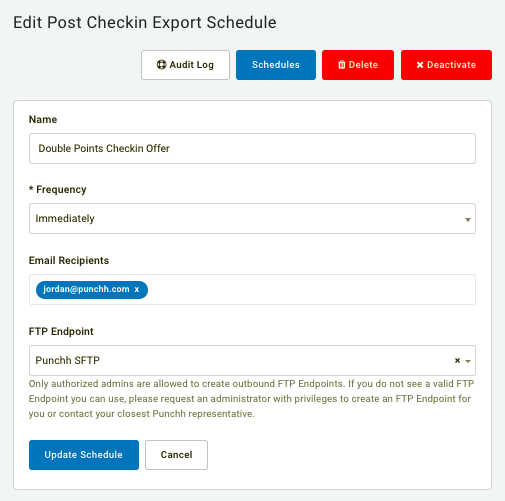This screenshot has width=505, height=501.
Task: Focus the Name field with Double Points Checkin Offer
Action: coord(252,149)
